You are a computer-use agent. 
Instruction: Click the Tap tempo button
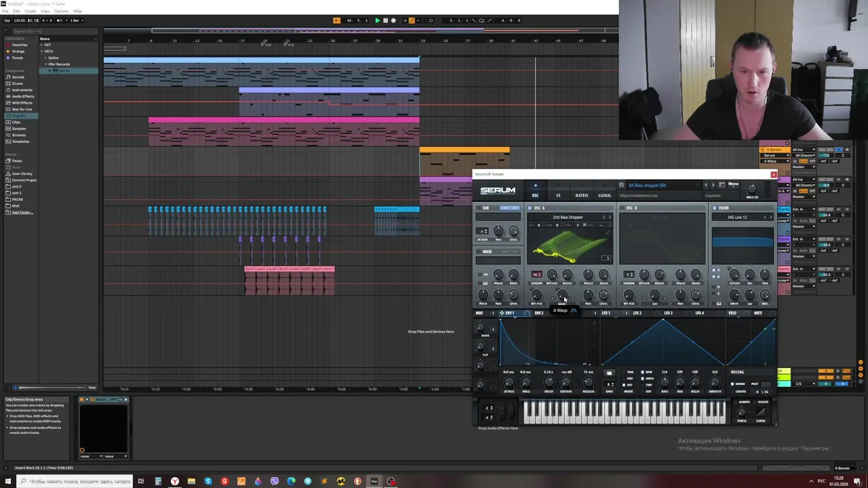click(x=7, y=20)
